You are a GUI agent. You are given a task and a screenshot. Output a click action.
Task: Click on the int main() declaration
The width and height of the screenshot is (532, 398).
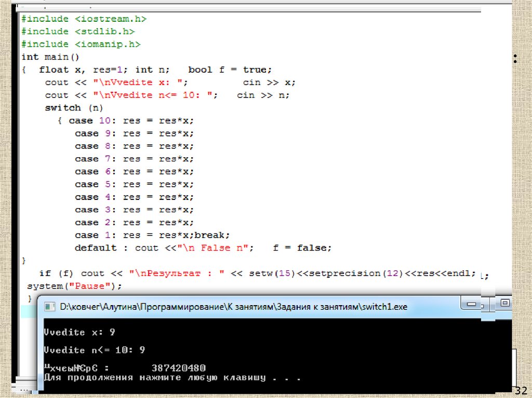pos(50,57)
